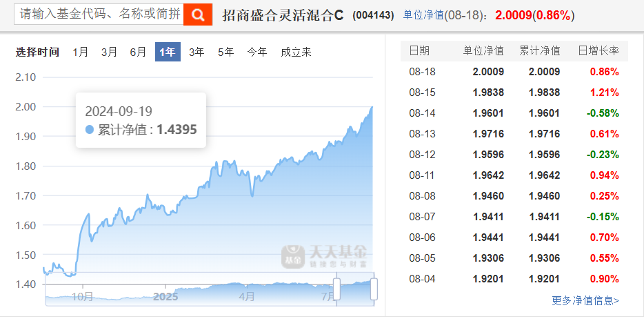644x319 pixels.
Task: Click the -0.58% growth rate value
Action: (603, 113)
